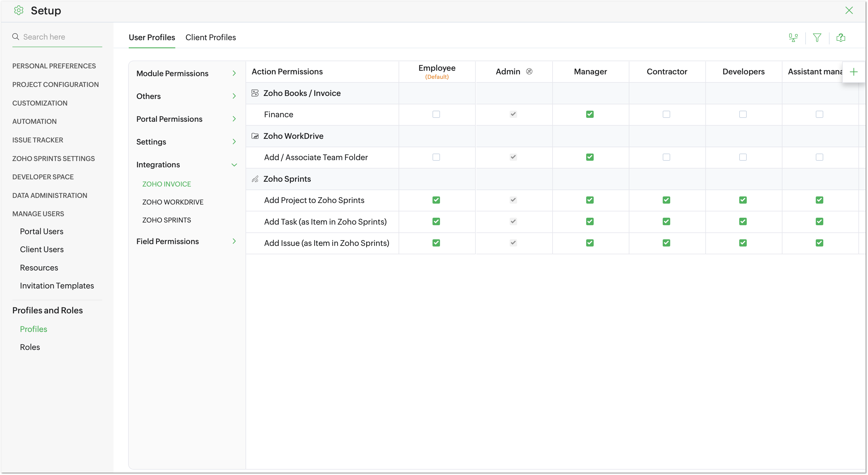Click the Zoho Books / Invoice section icon

tap(255, 93)
